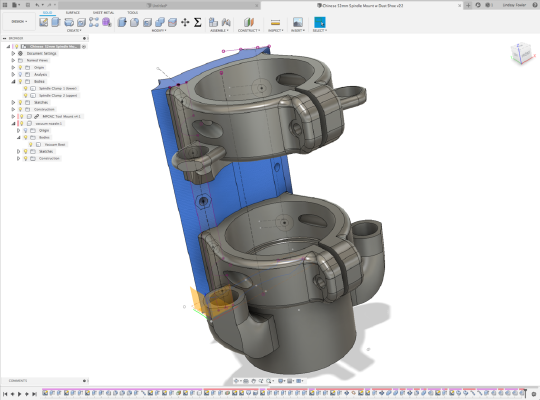The height and width of the screenshot is (400, 540).
Task: Click the Shell tool icon
Action: [147, 22]
